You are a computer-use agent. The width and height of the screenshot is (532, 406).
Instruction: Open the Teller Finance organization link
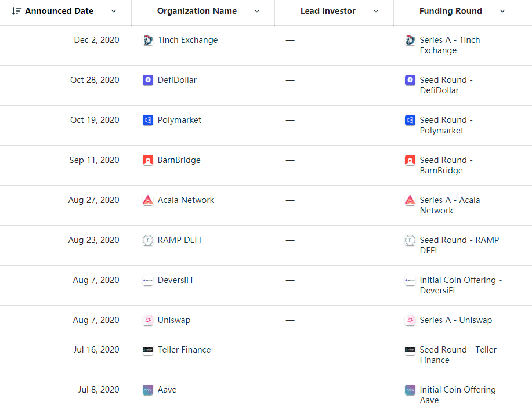(x=184, y=350)
